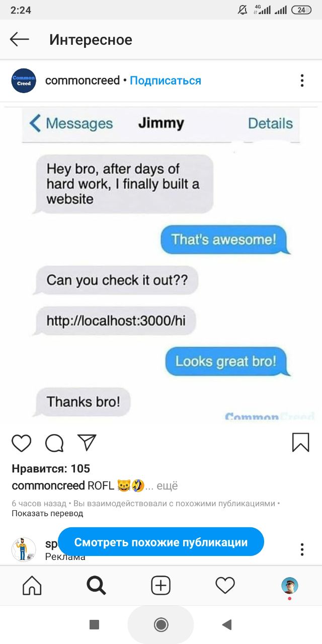Open the Search and Explore tab
The width and height of the screenshot is (322, 644).
(x=96, y=585)
